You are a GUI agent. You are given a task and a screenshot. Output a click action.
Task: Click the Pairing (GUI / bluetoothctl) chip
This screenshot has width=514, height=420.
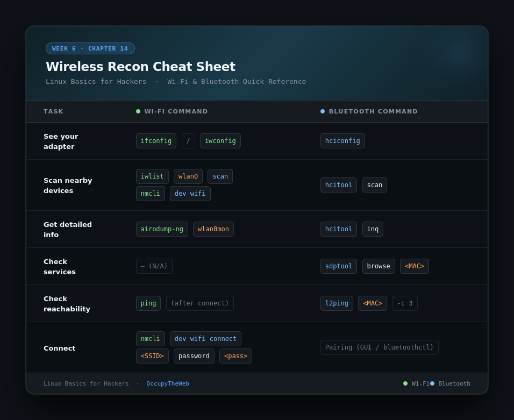point(379,347)
